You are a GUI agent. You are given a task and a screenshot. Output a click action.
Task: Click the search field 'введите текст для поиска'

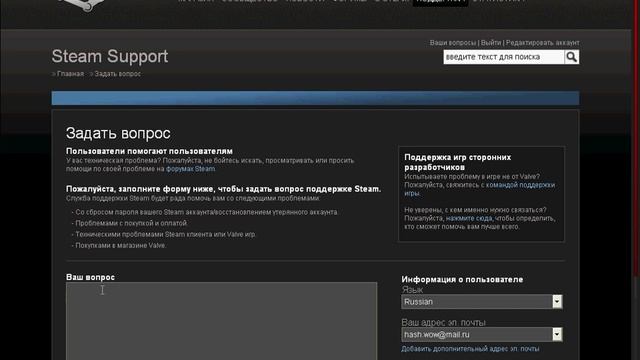click(x=504, y=57)
